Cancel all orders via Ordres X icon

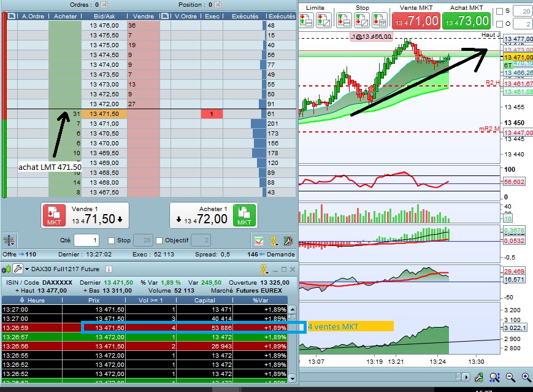coord(104,4)
